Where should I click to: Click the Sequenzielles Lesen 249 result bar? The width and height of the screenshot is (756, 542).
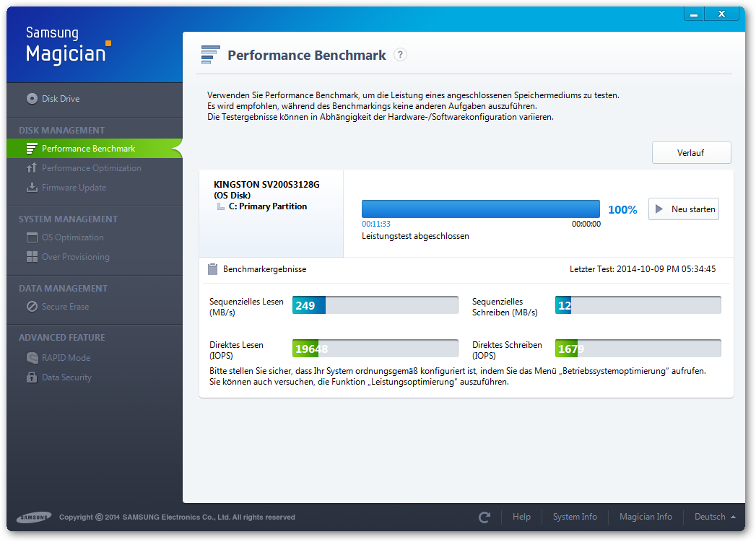pyautogui.click(x=375, y=305)
